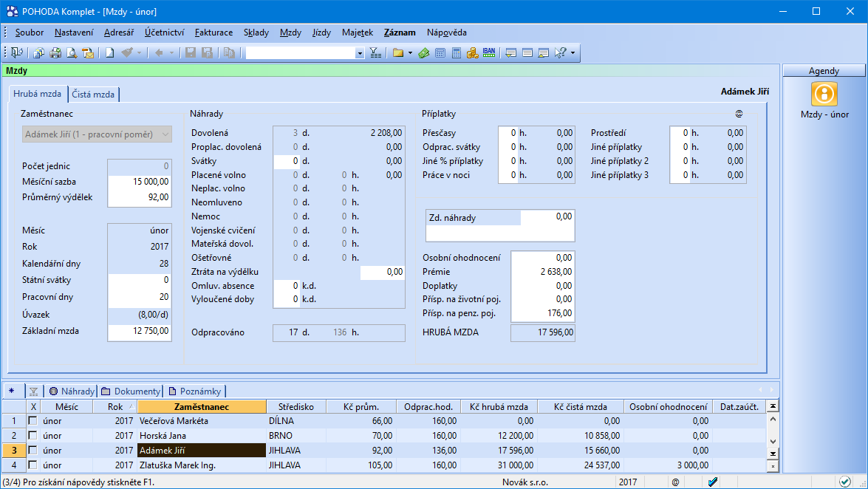Click the context help cursor icon
Viewport: 868px width, 489px height.
coord(560,52)
